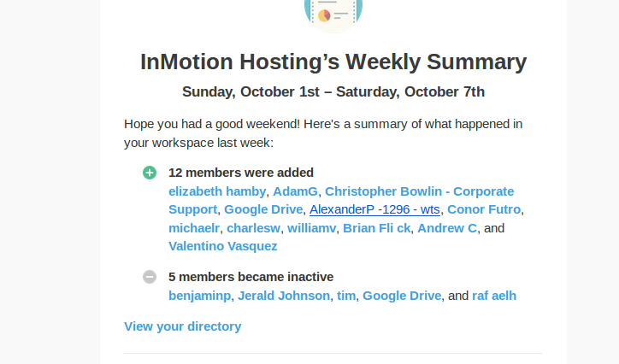Viewport: 619px width, 364px height.
Task: Open raf aelh member link
Action: pos(493,296)
